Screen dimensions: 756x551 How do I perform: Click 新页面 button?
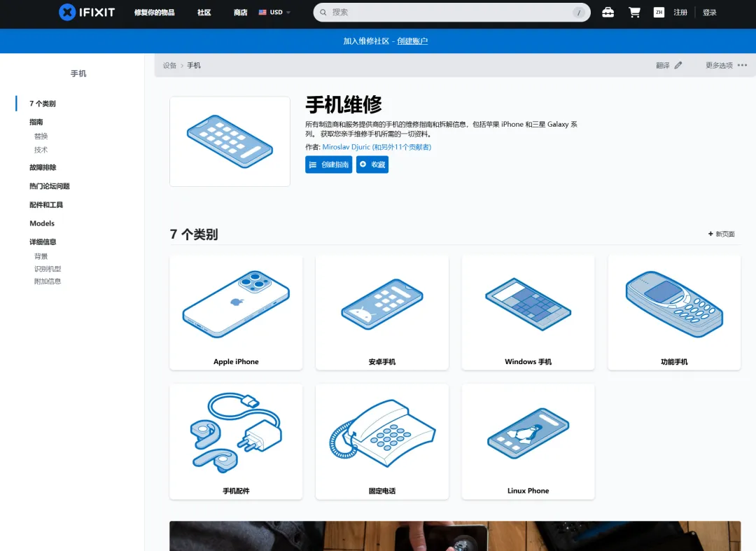(721, 234)
